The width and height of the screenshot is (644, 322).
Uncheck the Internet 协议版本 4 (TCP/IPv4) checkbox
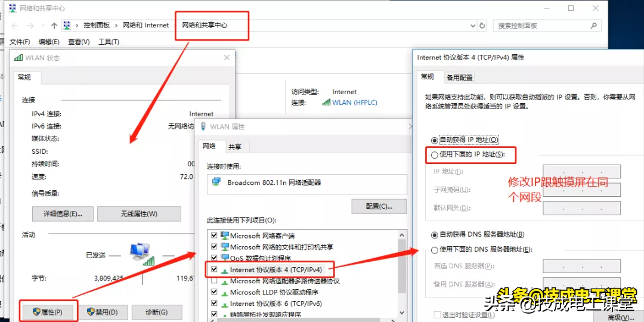coord(214,270)
